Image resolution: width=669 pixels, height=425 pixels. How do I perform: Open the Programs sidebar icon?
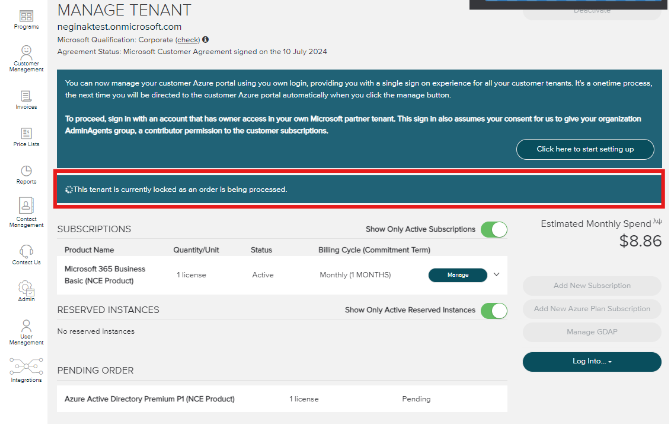[26, 18]
